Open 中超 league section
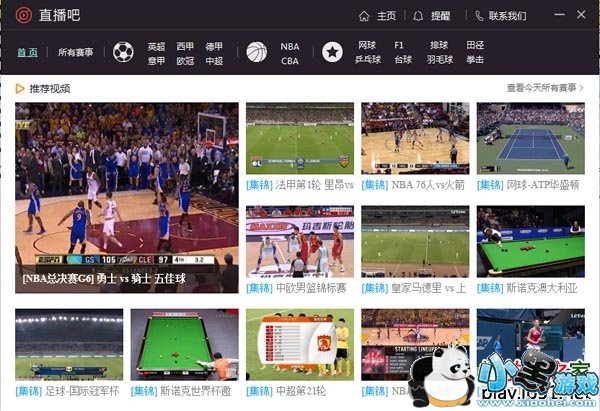 click(x=214, y=60)
